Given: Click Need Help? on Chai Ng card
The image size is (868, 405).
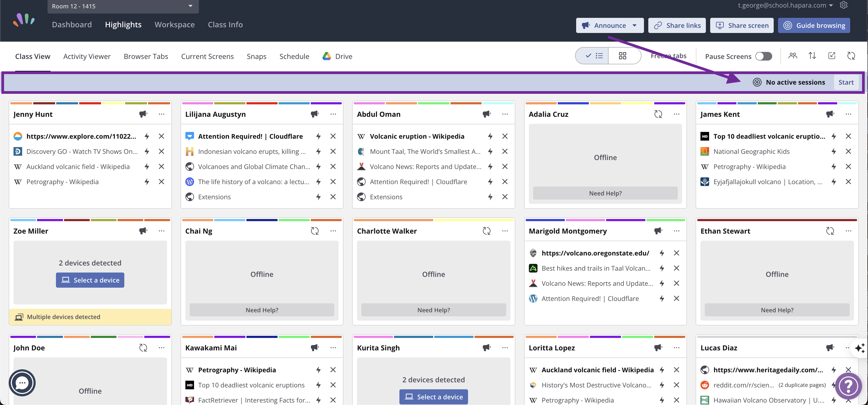Looking at the screenshot, I should (262, 310).
